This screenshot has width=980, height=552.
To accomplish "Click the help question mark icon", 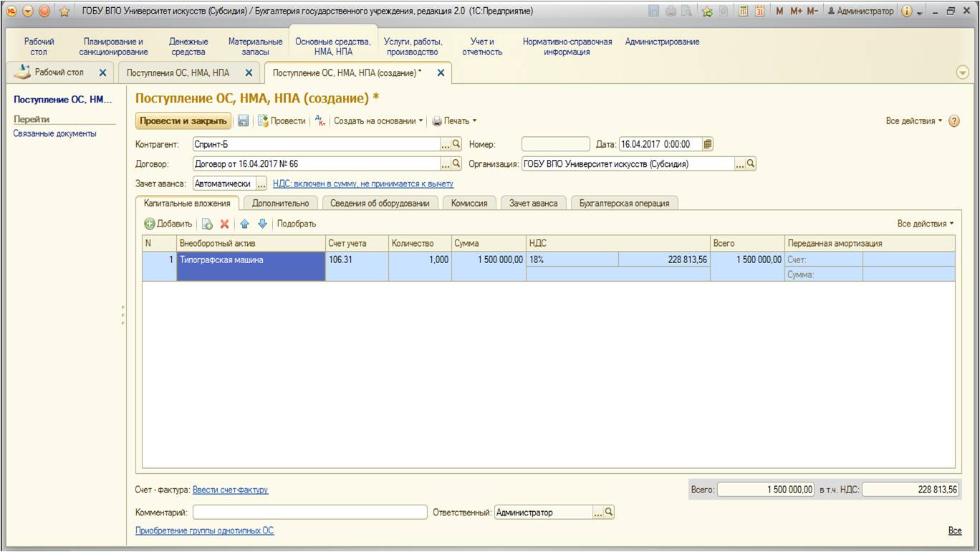I will (x=954, y=121).
